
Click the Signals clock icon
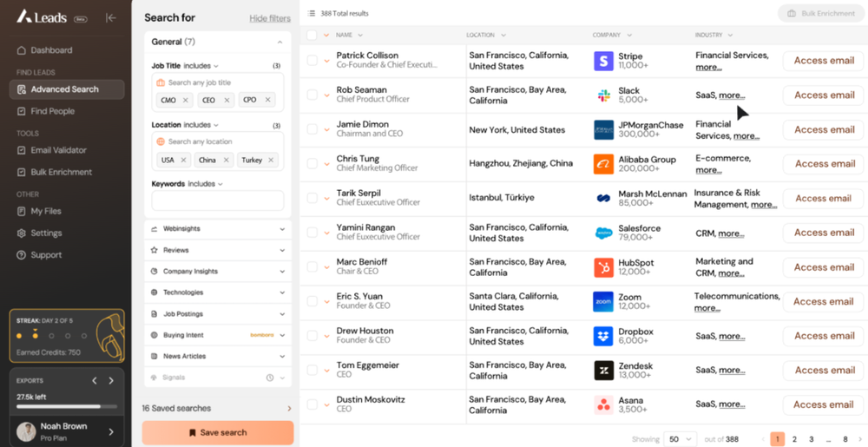270,378
